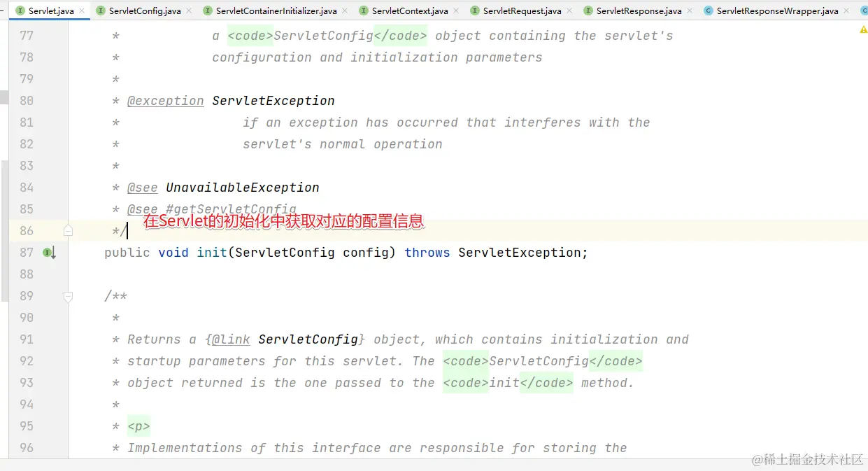Image resolution: width=868 pixels, height=471 pixels.
Task: Click the 'void' keyword on line 87
Action: 173,253
